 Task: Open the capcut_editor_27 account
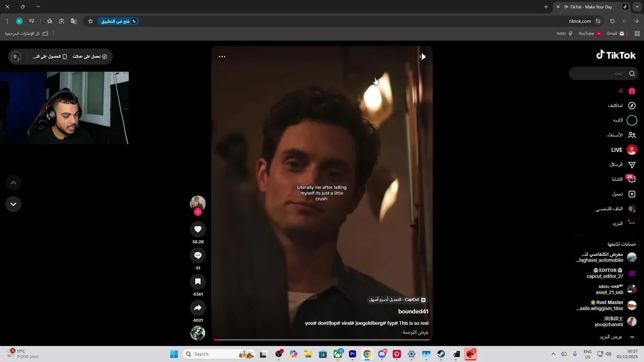pos(611,273)
